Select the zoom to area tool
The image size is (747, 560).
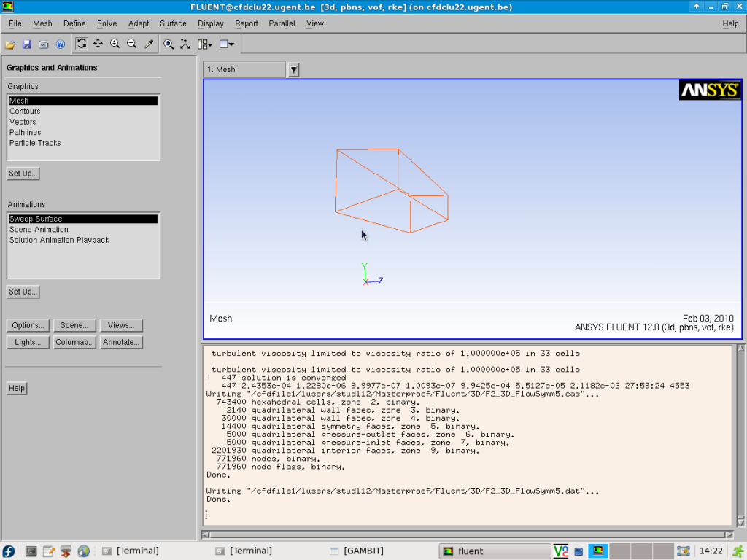[x=132, y=44]
